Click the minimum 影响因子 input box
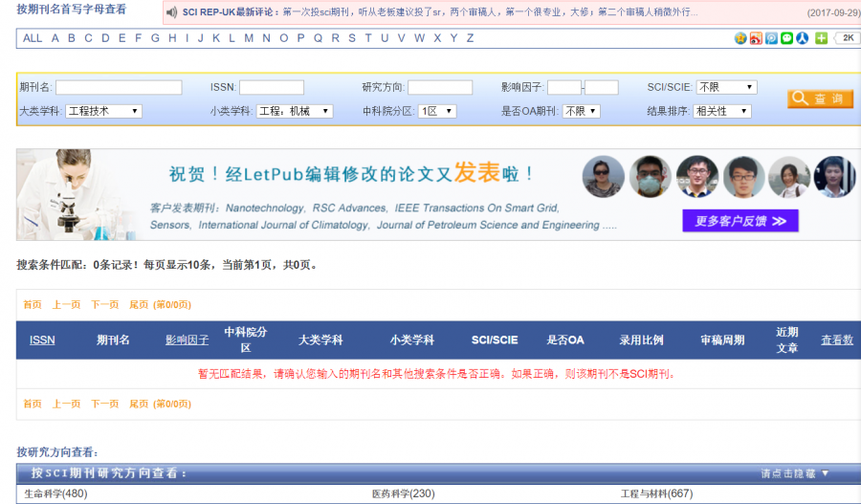Screen dimensions: 861x504 [564, 87]
